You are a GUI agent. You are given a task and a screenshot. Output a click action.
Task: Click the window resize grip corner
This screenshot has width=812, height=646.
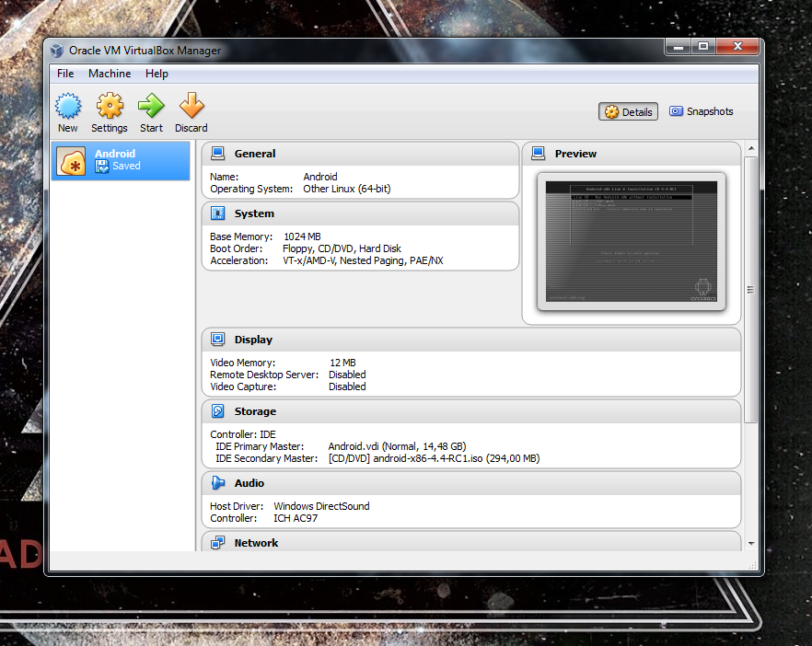[753, 565]
